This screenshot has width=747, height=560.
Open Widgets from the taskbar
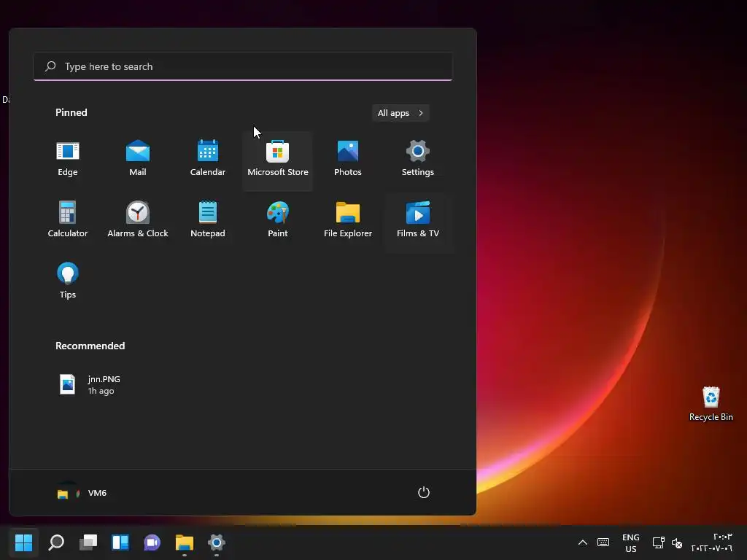tap(120, 542)
